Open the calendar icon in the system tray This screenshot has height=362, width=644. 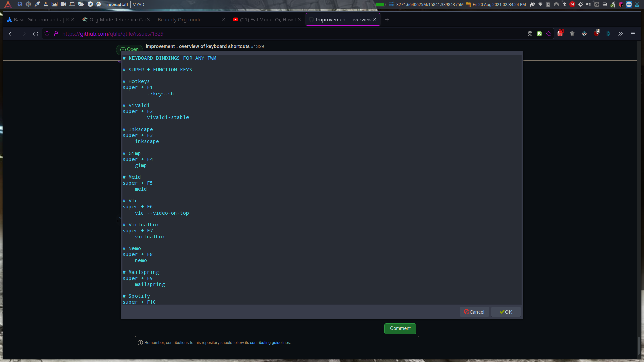click(x=468, y=5)
